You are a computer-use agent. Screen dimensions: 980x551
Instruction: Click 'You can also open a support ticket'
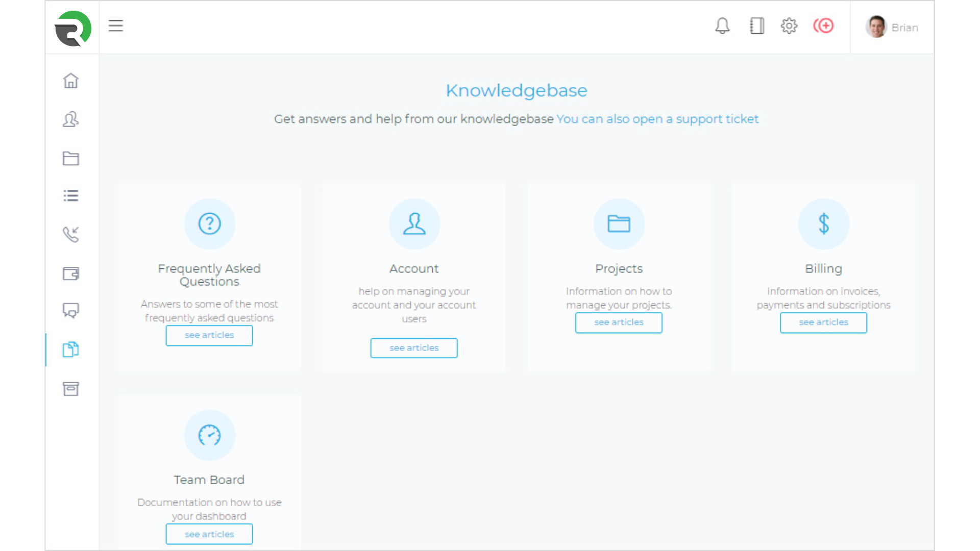[657, 119]
